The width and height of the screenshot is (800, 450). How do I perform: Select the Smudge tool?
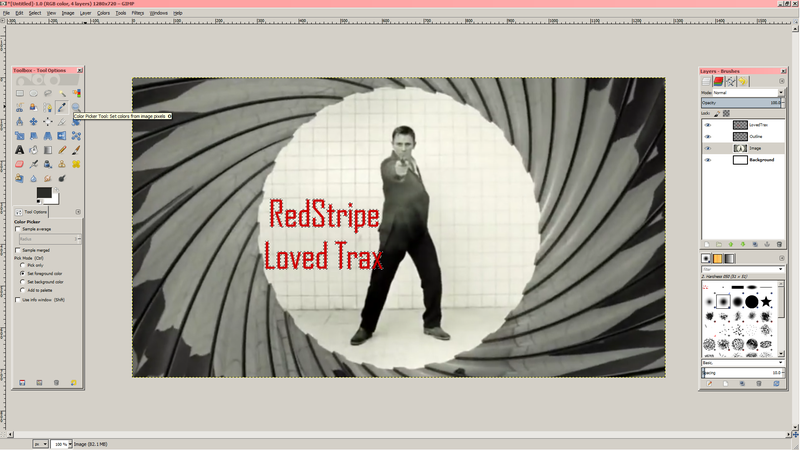point(47,179)
